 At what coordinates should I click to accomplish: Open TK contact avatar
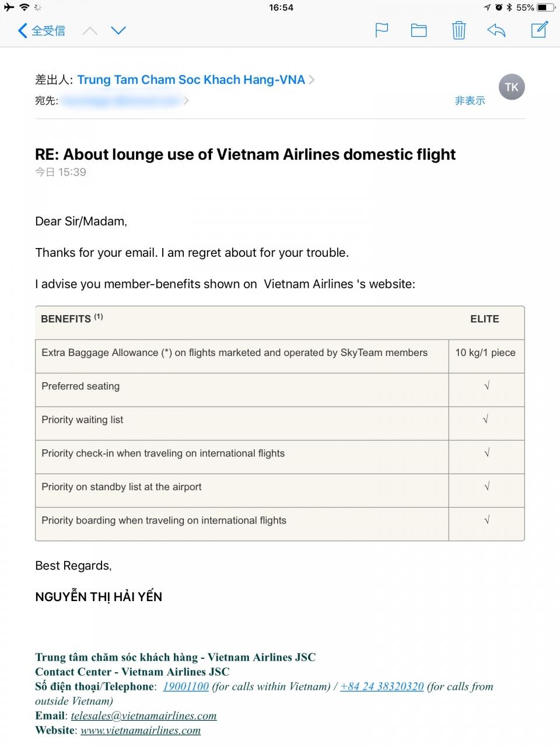tap(512, 87)
